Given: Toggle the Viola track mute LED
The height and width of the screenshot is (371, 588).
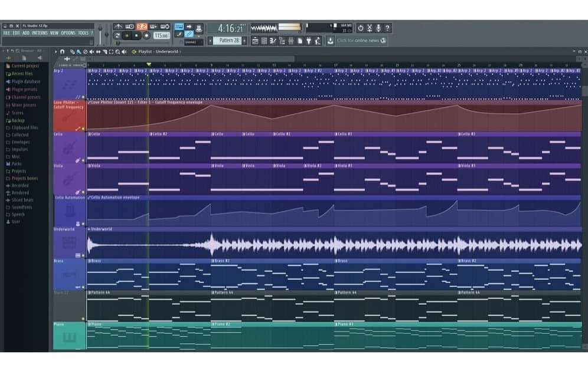Looking at the screenshot, I should pyautogui.click(x=83, y=192).
